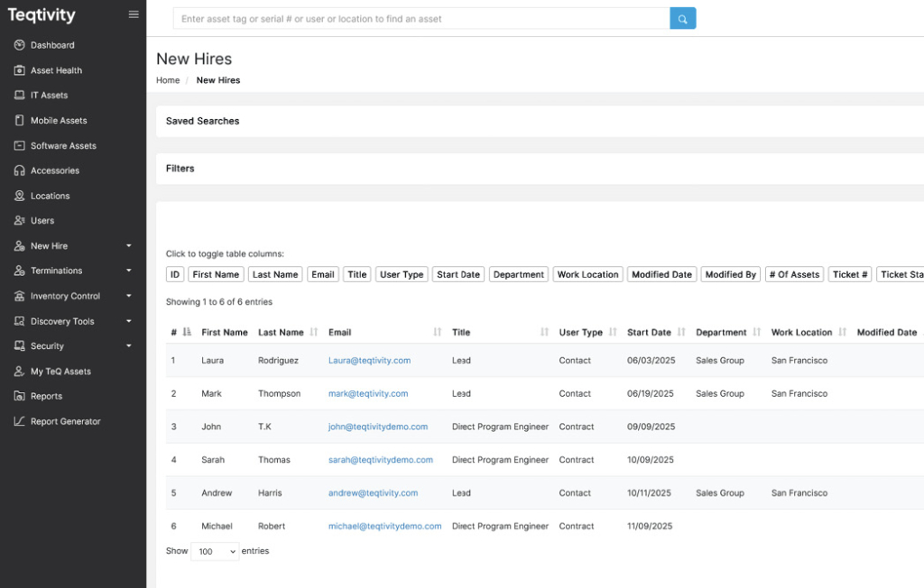Image resolution: width=924 pixels, height=588 pixels.
Task: Click the Locations pin icon
Action: coord(20,196)
